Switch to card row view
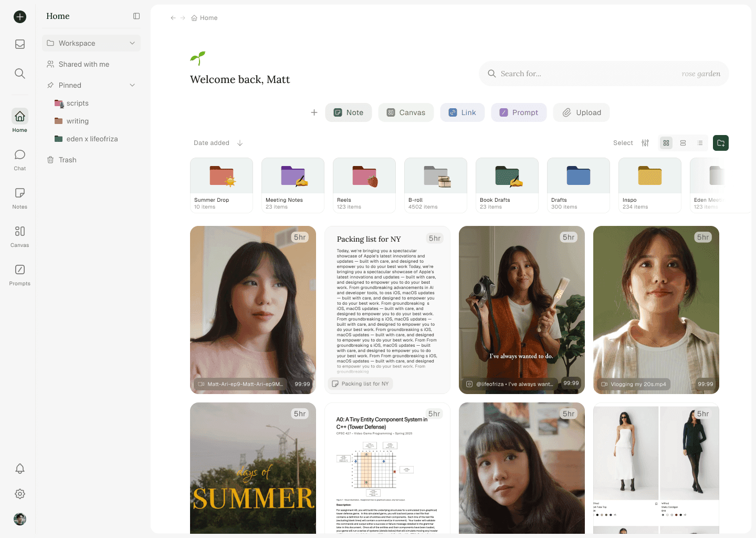The width and height of the screenshot is (756, 538). (683, 143)
